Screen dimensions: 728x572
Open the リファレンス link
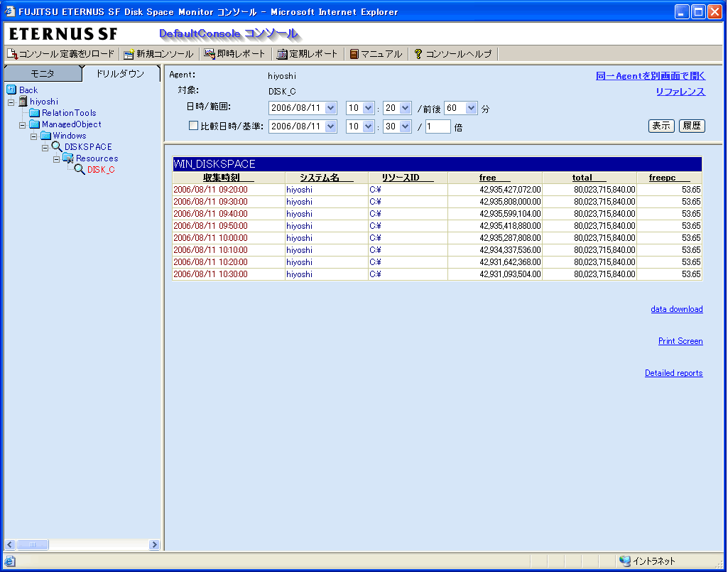click(x=680, y=92)
